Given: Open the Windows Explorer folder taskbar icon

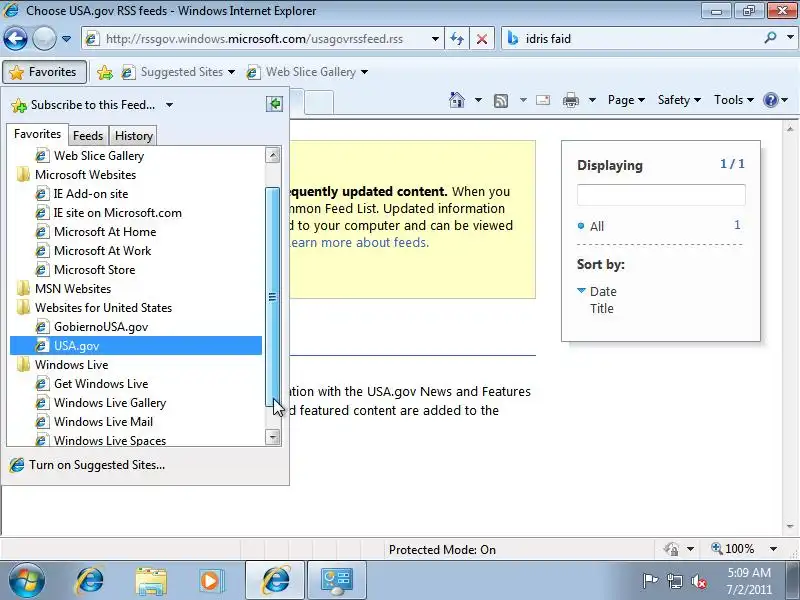Looking at the screenshot, I should (151, 581).
